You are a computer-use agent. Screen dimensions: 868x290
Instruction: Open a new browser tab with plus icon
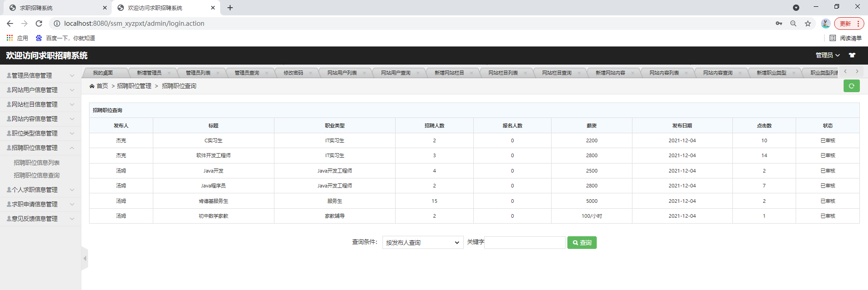tap(230, 8)
